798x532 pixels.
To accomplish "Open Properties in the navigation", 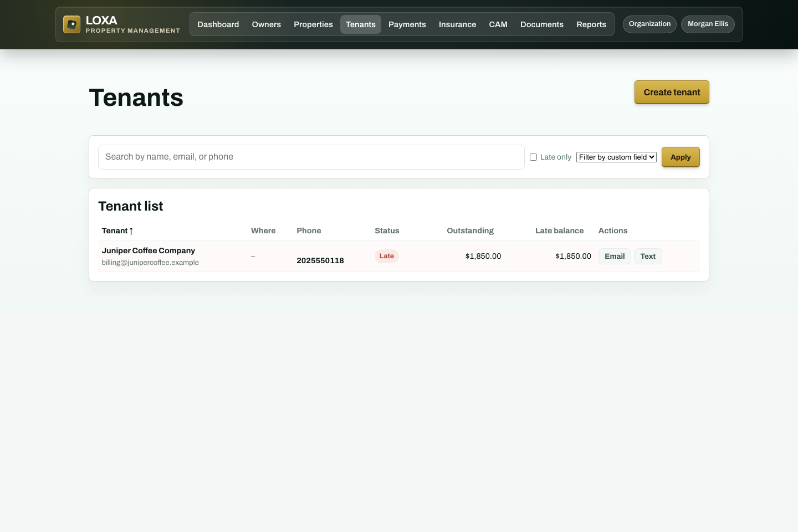I will click(x=313, y=24).
